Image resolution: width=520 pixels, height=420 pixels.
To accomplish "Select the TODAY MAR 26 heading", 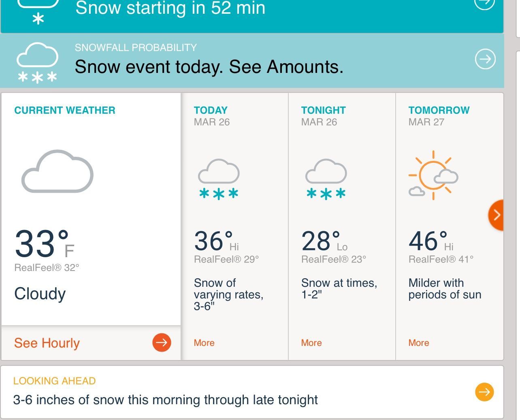I will [212, 116].
